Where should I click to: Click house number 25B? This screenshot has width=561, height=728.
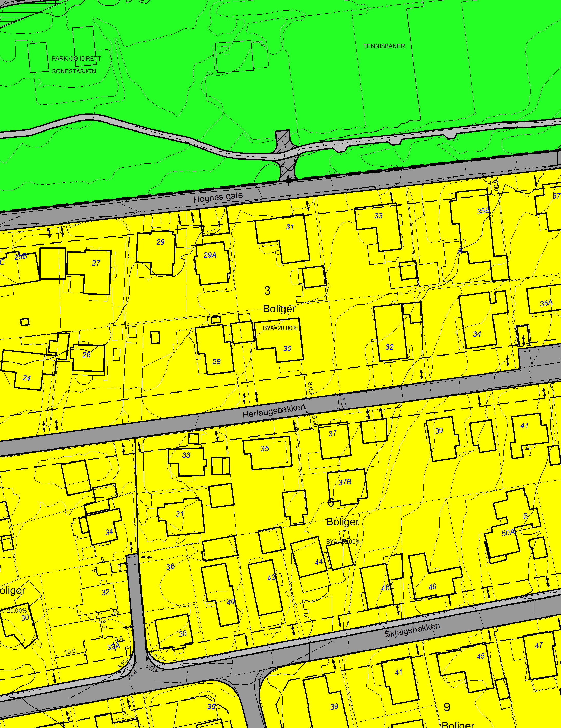pyautogui.click(x=21, y=257)
